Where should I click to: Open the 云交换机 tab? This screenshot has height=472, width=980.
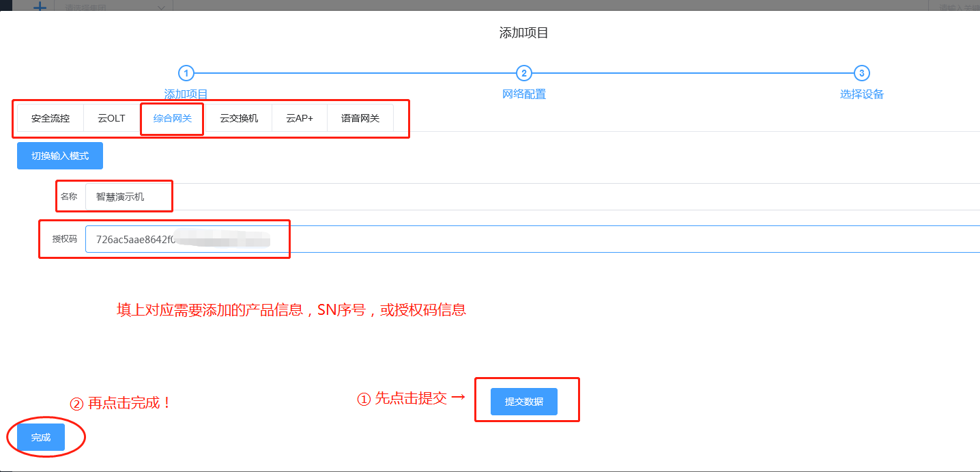click(x=239, y=118)
